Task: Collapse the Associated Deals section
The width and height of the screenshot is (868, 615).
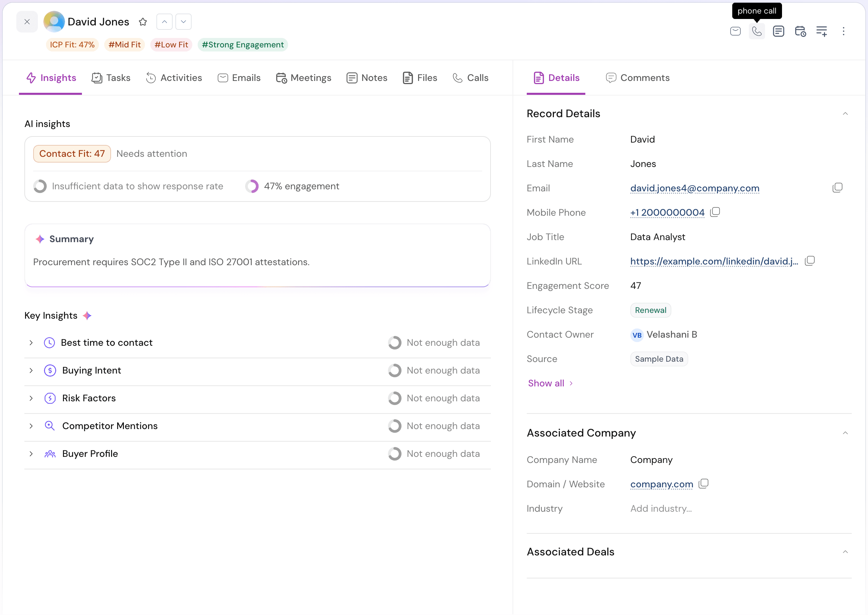Action: [x=845, y=552]
